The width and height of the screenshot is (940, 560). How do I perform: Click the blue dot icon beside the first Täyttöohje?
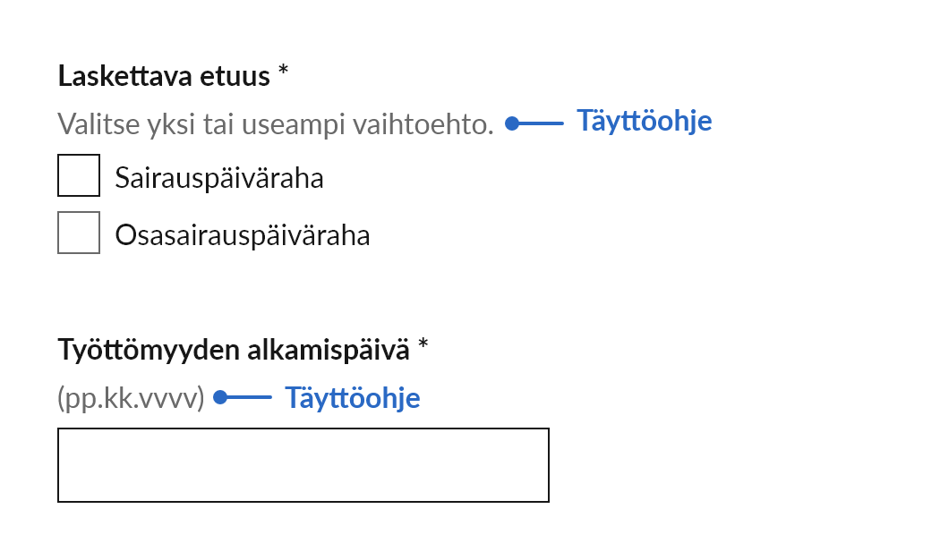(x=512, y=123)
